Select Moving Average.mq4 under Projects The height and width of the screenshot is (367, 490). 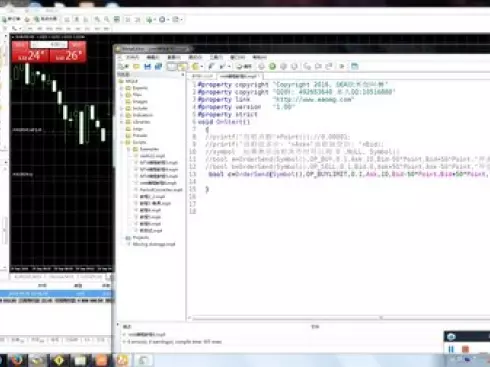tap(154, 244)
